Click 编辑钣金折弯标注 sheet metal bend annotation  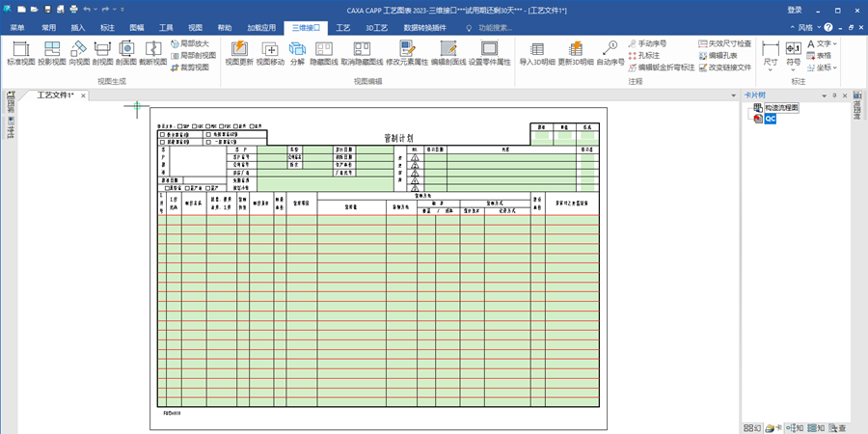click(x=662, y=68)
